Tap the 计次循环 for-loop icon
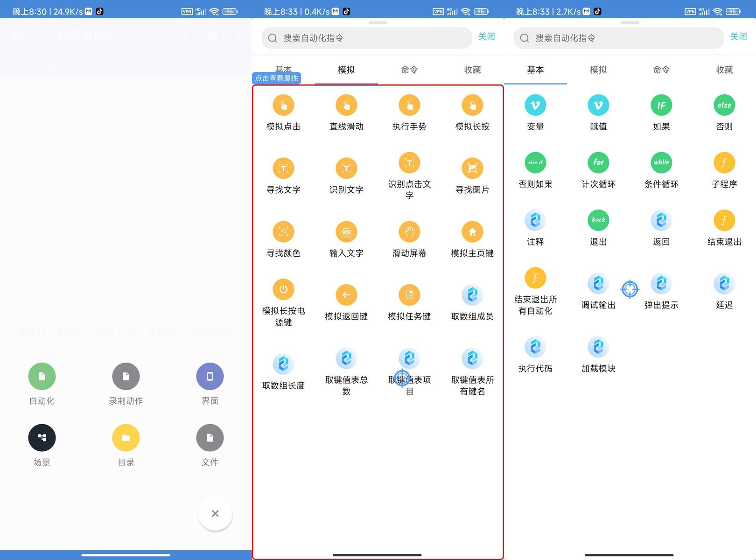756x560 pixels. (598, 163)
